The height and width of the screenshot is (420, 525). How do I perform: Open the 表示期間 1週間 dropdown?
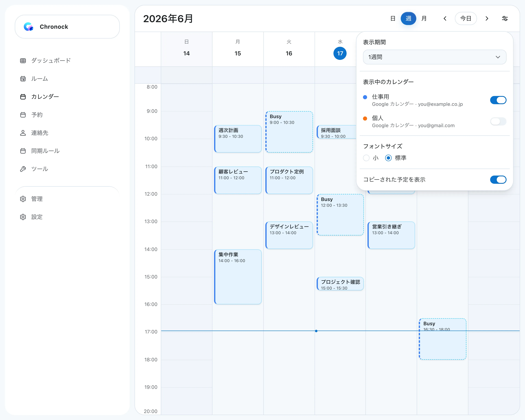click(x=434, y=57)
